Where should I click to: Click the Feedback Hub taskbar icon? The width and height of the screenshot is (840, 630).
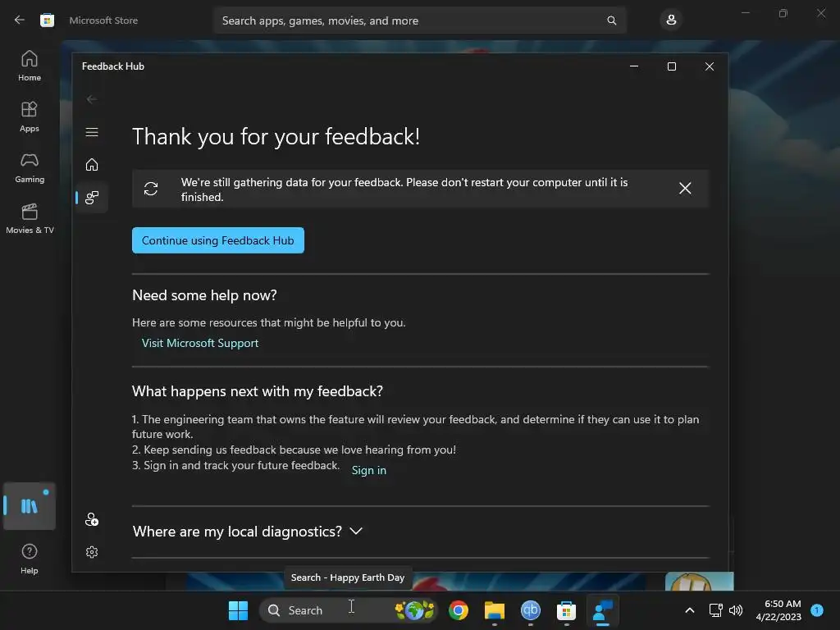(x=603, y=610)
